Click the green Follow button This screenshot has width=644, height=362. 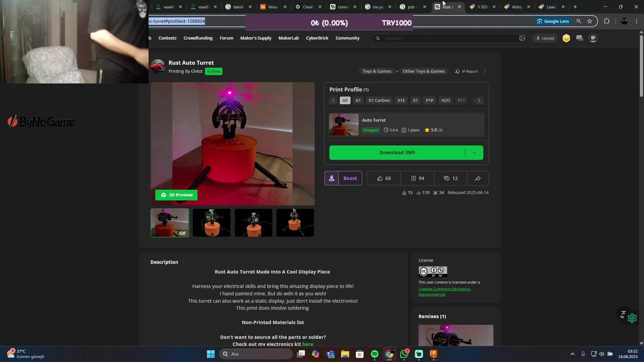coord(214,71)
